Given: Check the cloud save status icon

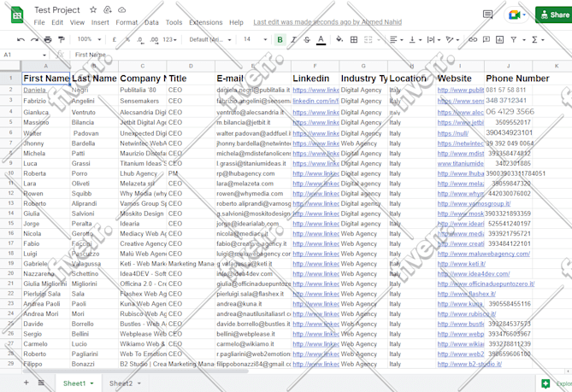Looking at the screenshot, I should [122, 10].
